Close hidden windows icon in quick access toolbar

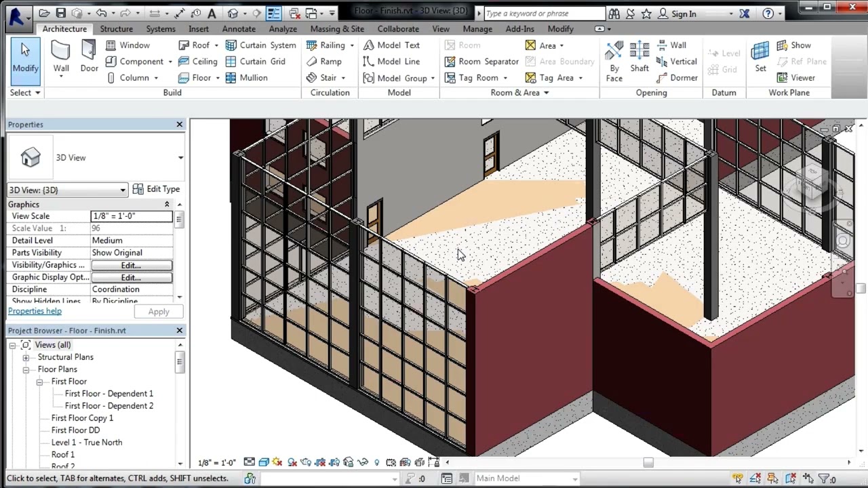(294, 14)
